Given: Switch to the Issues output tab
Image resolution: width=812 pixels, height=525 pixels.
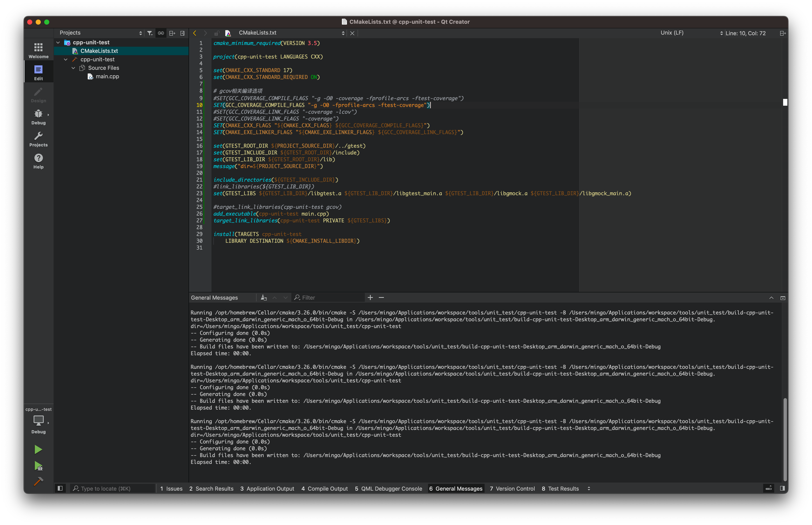Looking at the screenshot, I should (x=171, y=489).
